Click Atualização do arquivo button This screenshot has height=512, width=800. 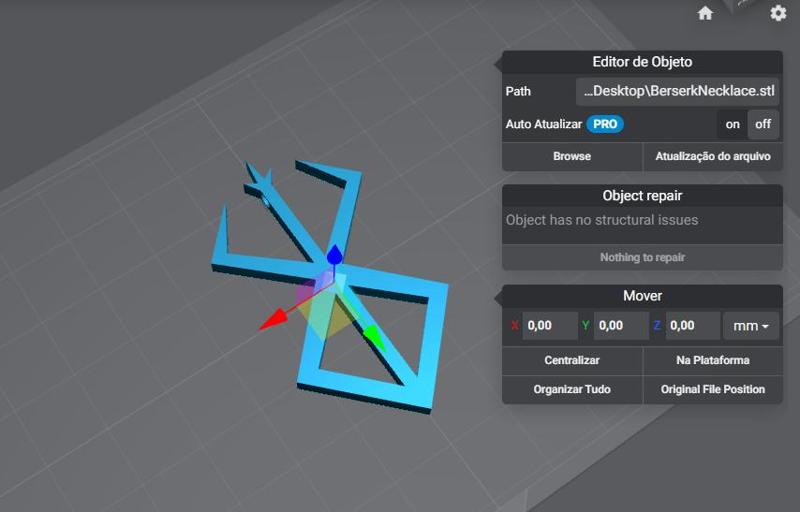[x=713, y=157]
